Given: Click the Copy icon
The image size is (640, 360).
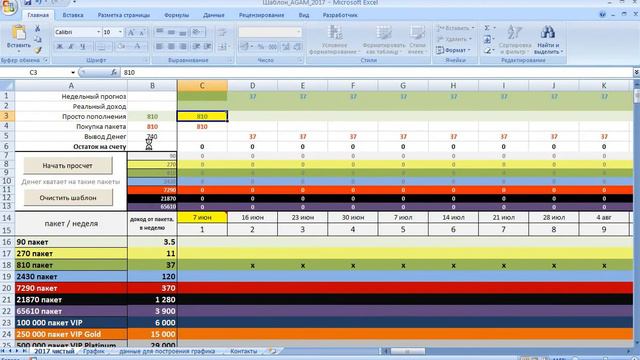Looking at the screenshot, I should click(38, 39).
